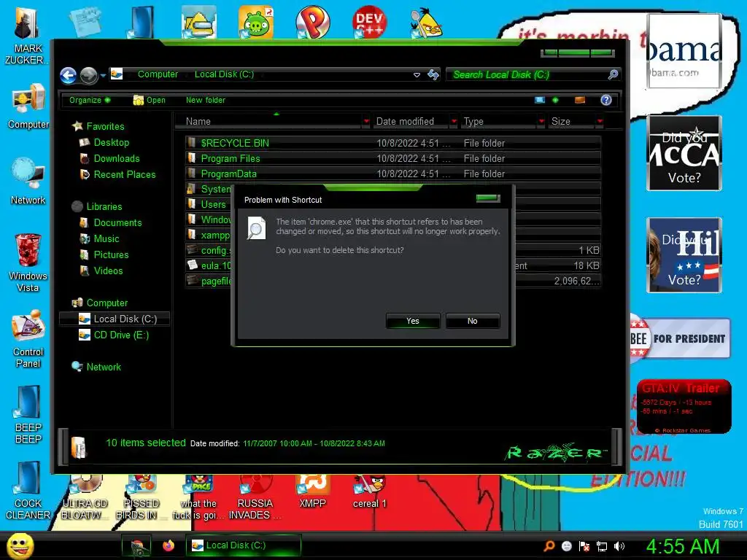This screenshot has height=560, width=747.
Task: Open the Name column filter dropdown
Action: 366,122
